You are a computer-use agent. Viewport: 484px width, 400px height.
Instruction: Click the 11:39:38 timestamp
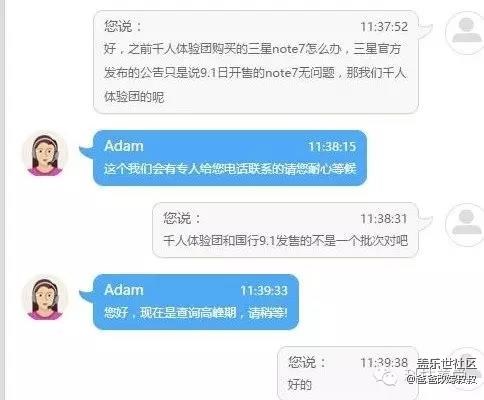click(x=384, y=363)
